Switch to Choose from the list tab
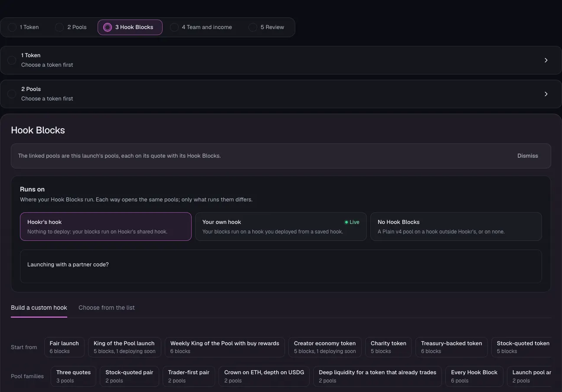Viewport: 562px width, 392px height. [x=107, y=308]
